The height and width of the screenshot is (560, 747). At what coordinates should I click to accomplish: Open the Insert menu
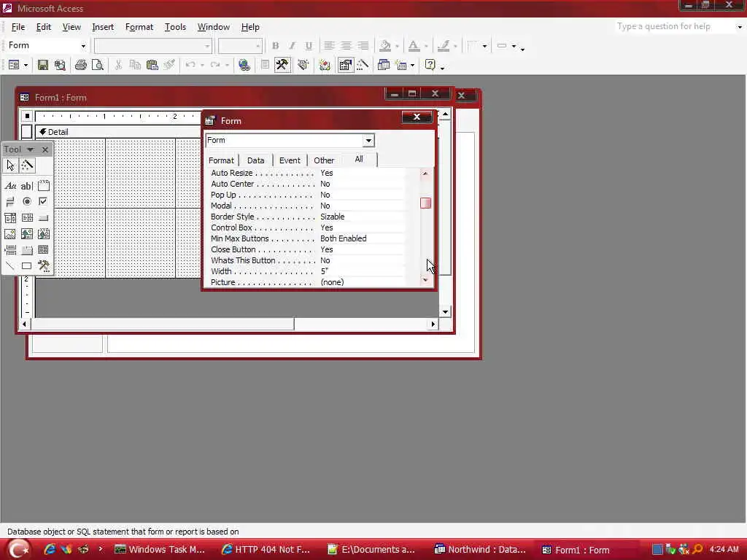103,27
